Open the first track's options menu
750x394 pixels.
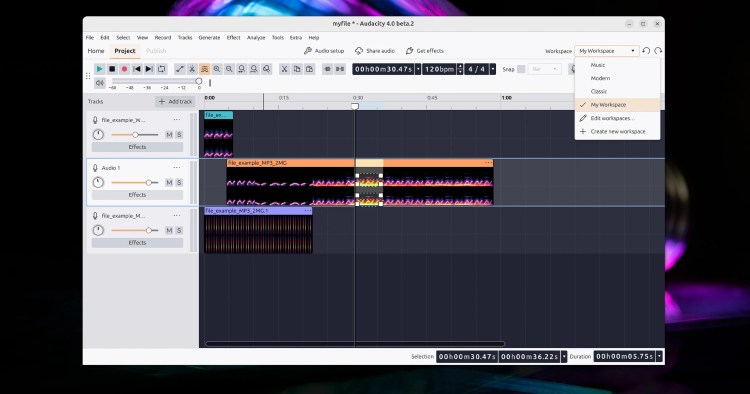(x=177, y=120)
